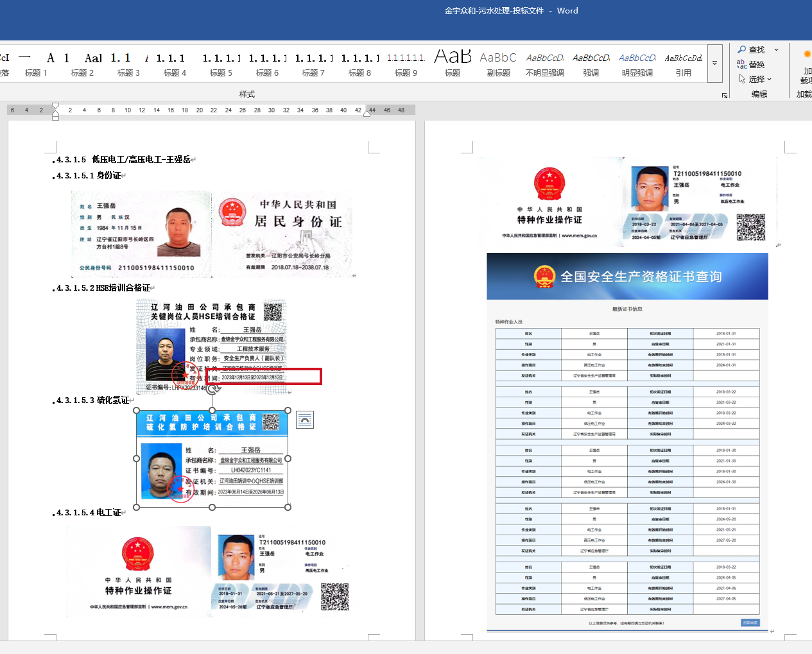Expand the styles gallery list
812x654 pixels.
coord(714,64)
